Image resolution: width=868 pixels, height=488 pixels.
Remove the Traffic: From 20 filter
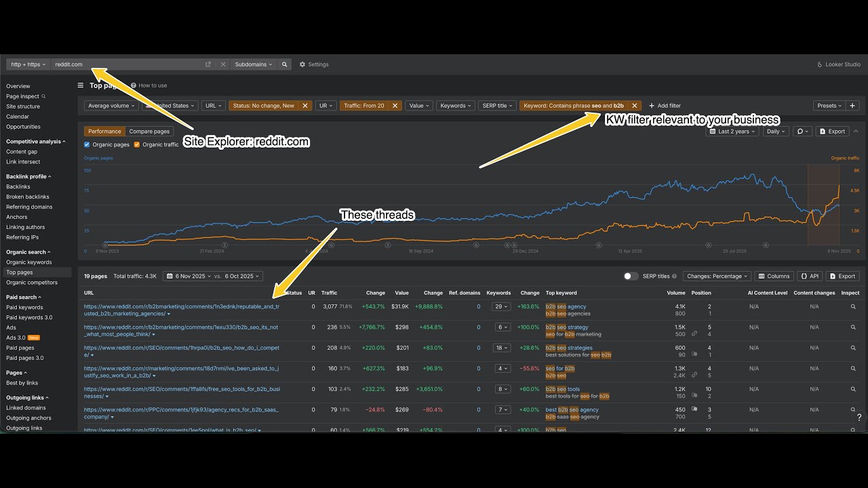pos(395,106)
